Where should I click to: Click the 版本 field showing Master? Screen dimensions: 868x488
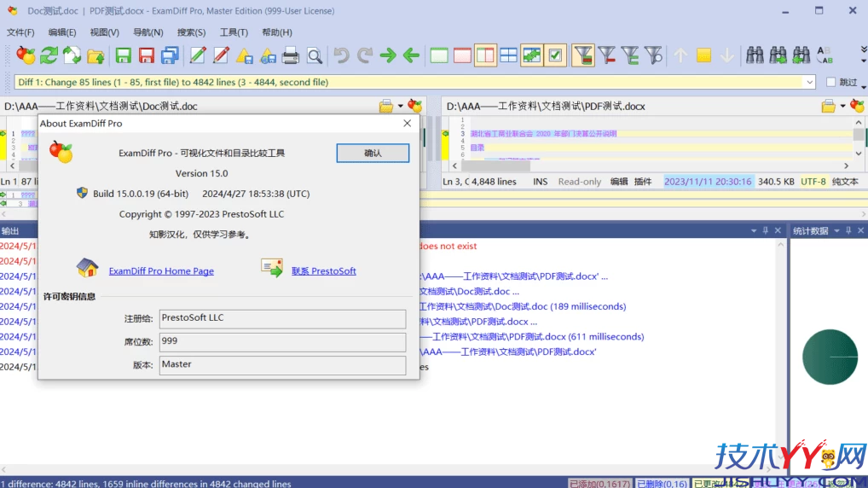click(282, 365)
